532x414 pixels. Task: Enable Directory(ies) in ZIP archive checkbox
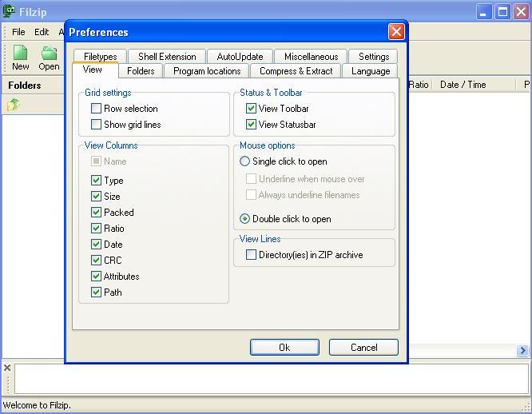[251, 254]
